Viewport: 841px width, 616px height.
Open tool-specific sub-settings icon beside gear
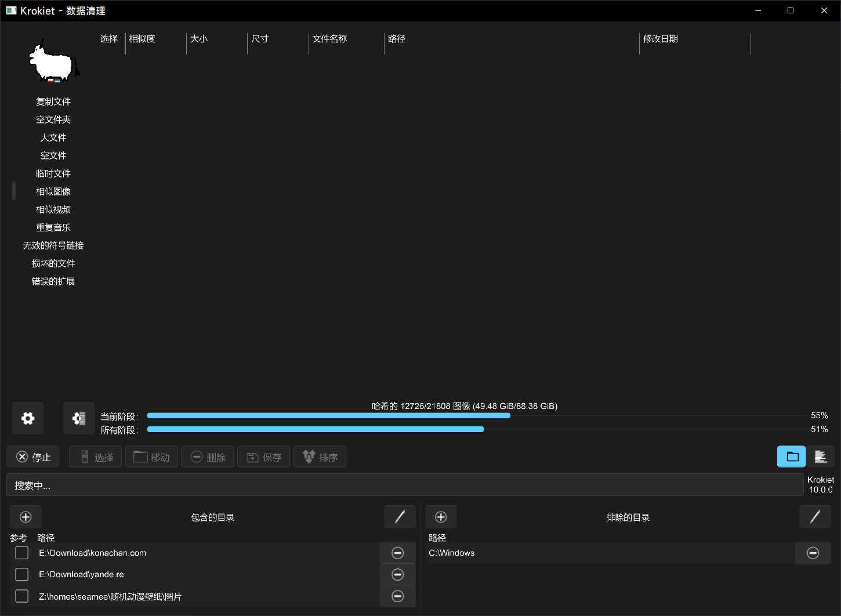pyautogui.click(x=79, y=418)
